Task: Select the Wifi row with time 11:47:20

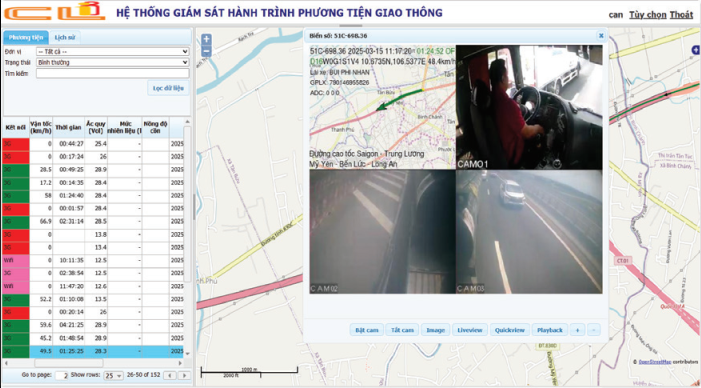Action: tap(93, 286)
